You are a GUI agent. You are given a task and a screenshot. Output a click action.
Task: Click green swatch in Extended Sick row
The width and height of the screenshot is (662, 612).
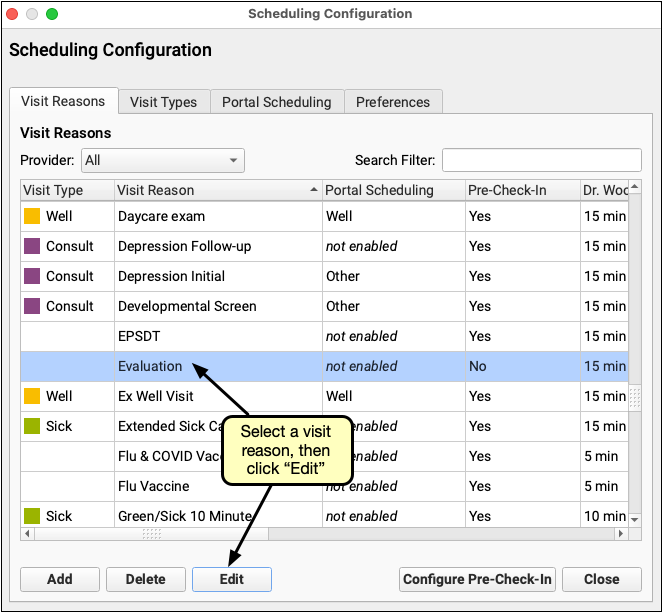coord(32,426)
